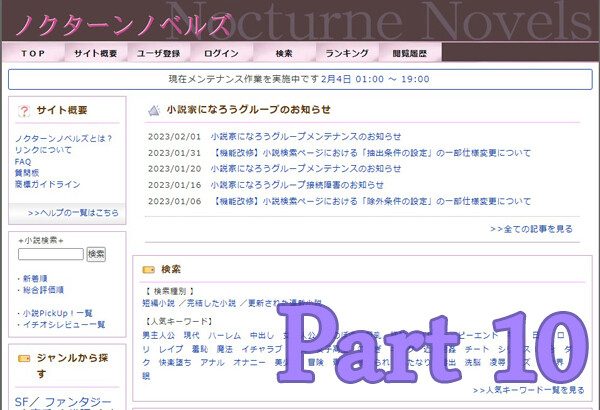Select the オナニー keyword
Image resolution: width=600 pixels, height=410 pixels.
249,362
